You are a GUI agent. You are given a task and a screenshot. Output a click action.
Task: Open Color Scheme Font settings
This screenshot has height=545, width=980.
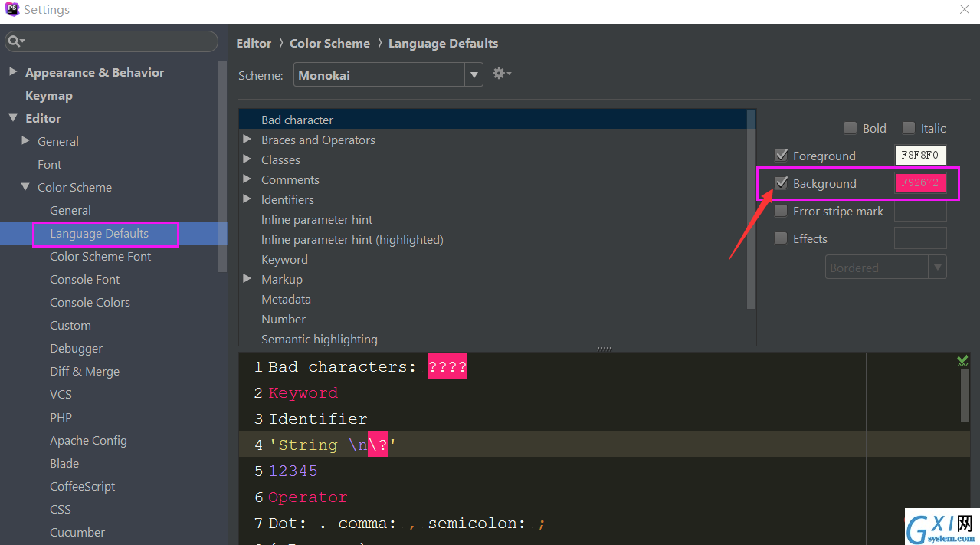point(100,256)
